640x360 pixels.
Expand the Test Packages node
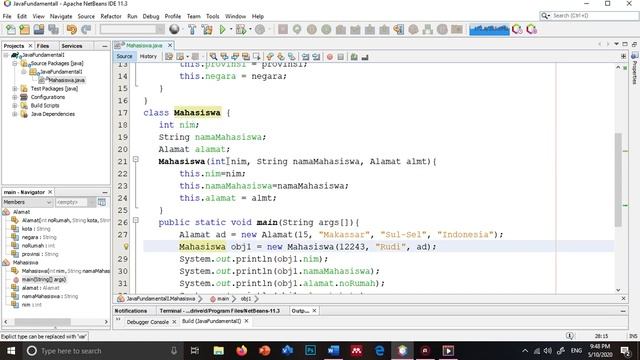[x=15, y=89]
